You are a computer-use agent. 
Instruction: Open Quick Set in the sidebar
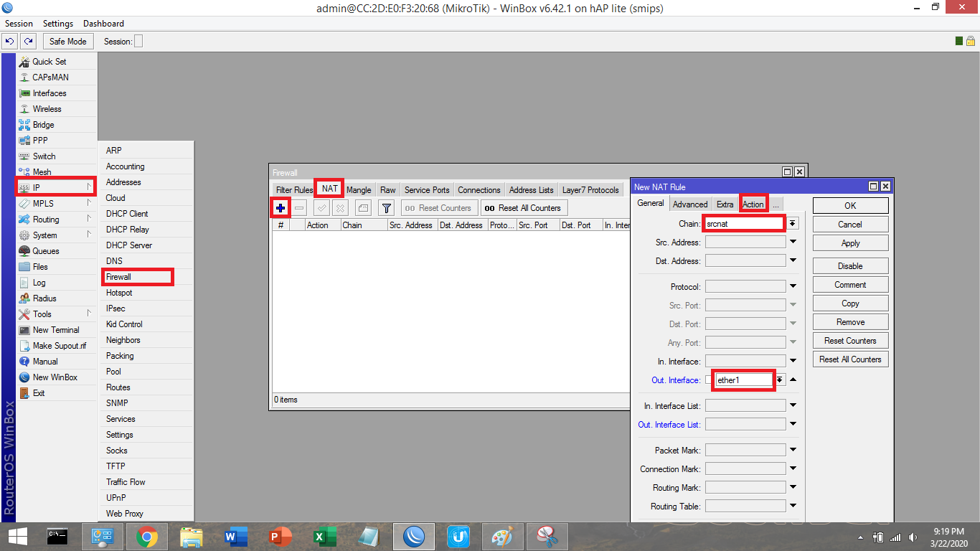(x=50, y=62)
